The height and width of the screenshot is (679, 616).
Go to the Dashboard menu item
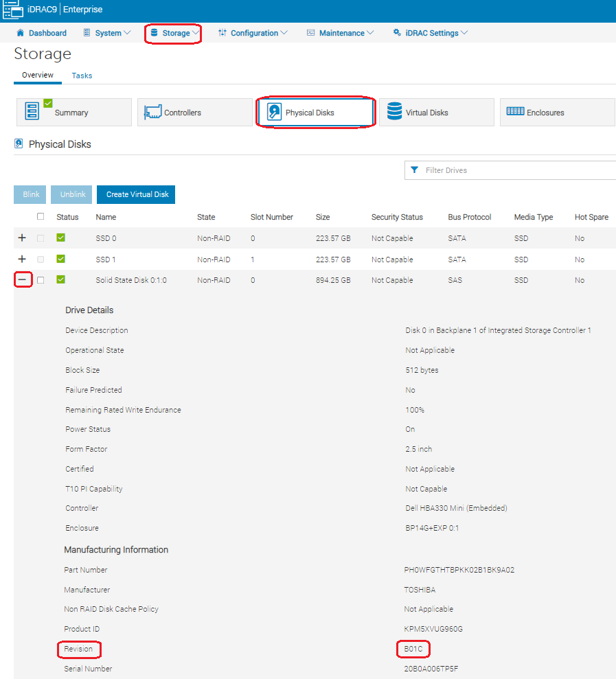pos(42,33)
